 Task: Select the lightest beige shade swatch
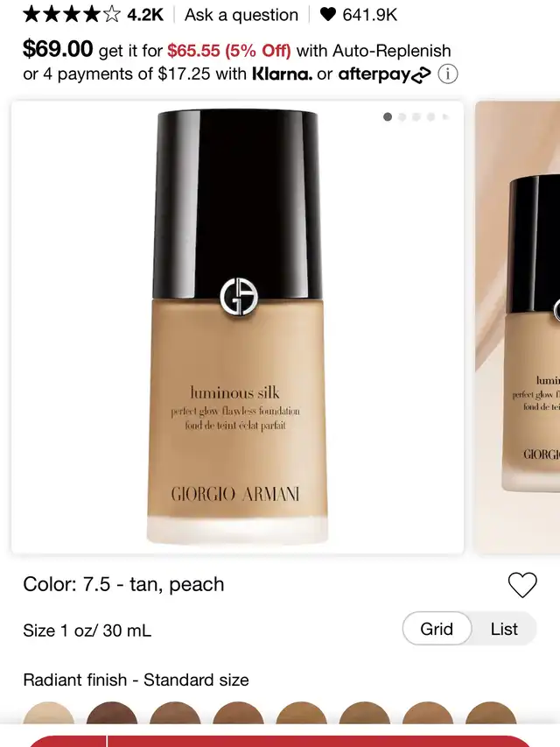click(49, 713)
